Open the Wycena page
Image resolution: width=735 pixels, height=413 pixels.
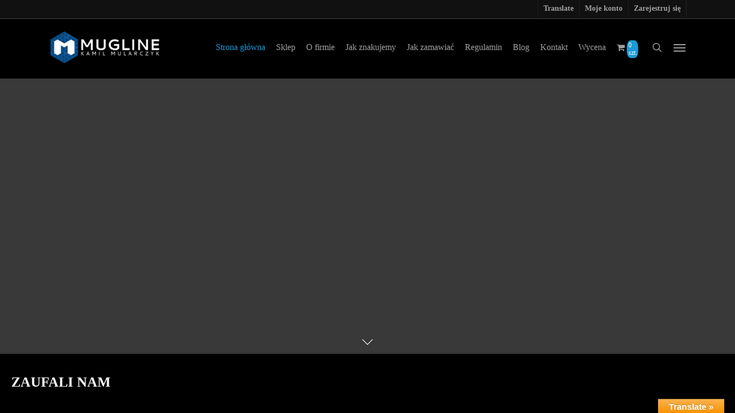[x=592, y=47]
